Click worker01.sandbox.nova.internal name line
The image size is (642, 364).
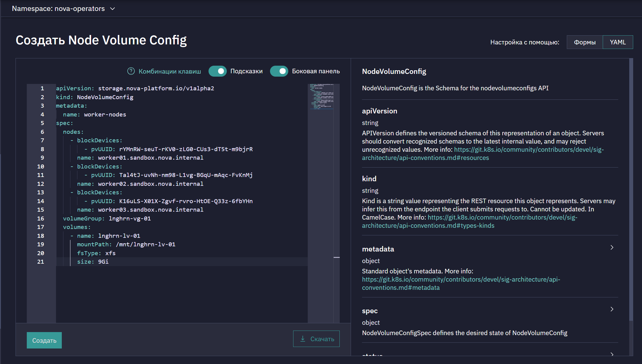(x=140, y=158)
